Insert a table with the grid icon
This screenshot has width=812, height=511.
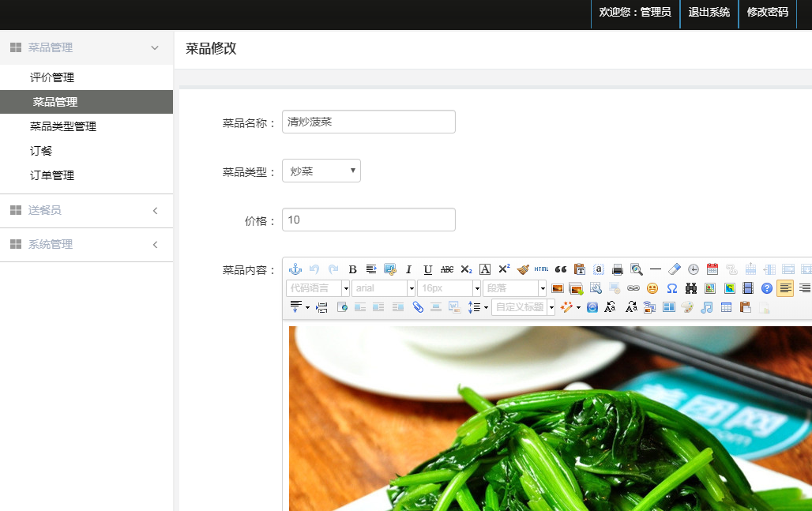[726, 307]
